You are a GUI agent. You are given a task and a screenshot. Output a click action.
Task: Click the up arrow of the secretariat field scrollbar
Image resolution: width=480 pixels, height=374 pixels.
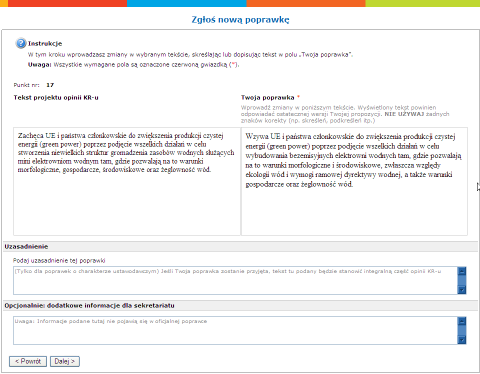point(462,321)
